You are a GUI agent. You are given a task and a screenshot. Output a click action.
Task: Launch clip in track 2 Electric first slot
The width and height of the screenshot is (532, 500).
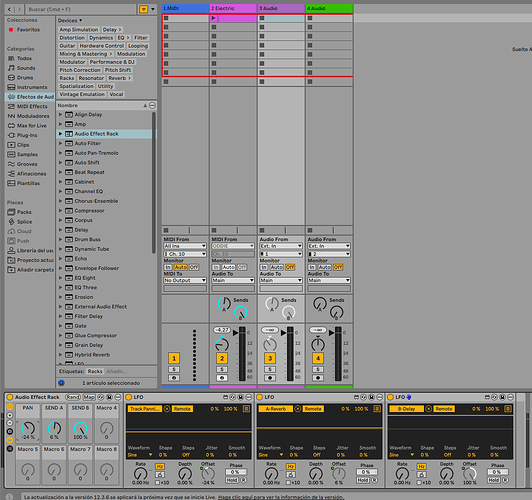[213, 18]
